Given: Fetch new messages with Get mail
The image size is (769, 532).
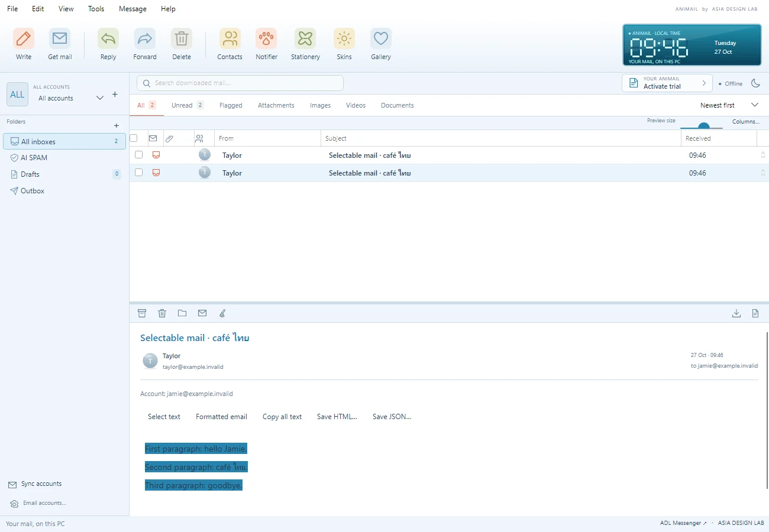Looking at the screenshot, I should tap(60, 44).
